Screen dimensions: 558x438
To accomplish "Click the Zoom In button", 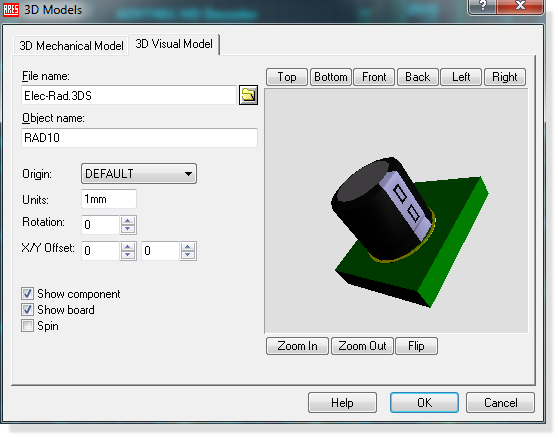I will click(x=297, y=346).
